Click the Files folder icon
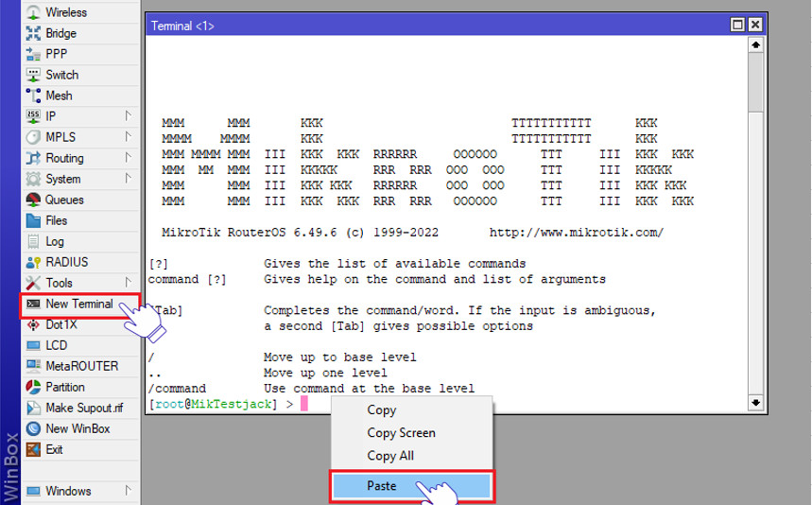Viewport: 812px width, 505px height. coord(33,220)
